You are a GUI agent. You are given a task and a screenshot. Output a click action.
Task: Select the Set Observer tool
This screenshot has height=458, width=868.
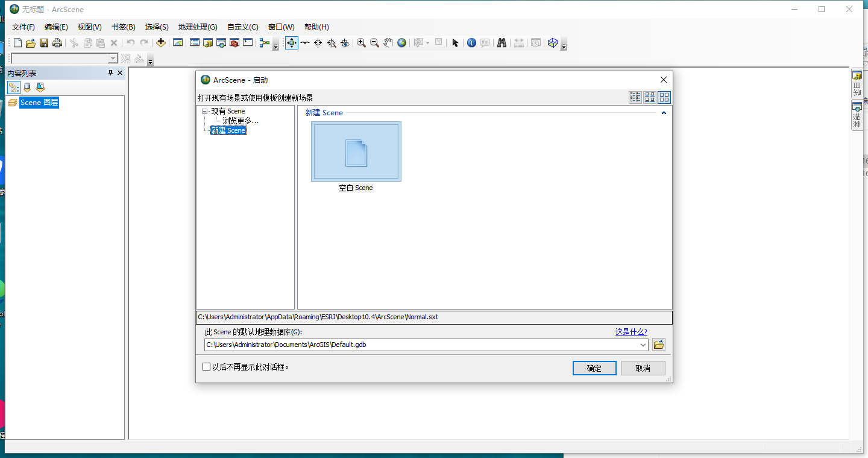(x=345, y=43)
